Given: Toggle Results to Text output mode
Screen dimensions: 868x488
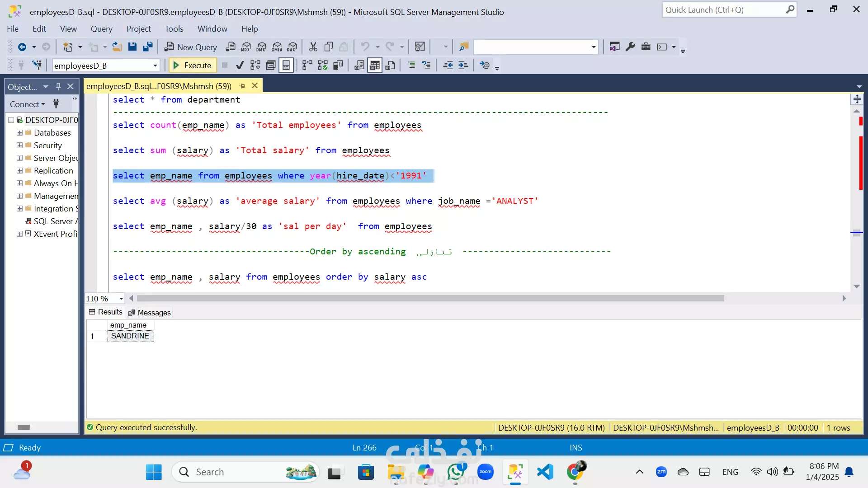Looking at the screenshot, I should (359, 66).
